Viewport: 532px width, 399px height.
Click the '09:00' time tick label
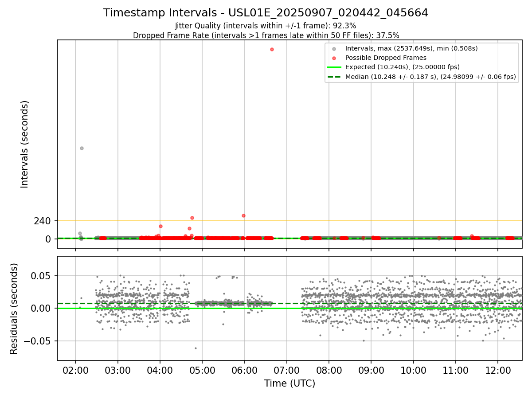pos(371,371)
